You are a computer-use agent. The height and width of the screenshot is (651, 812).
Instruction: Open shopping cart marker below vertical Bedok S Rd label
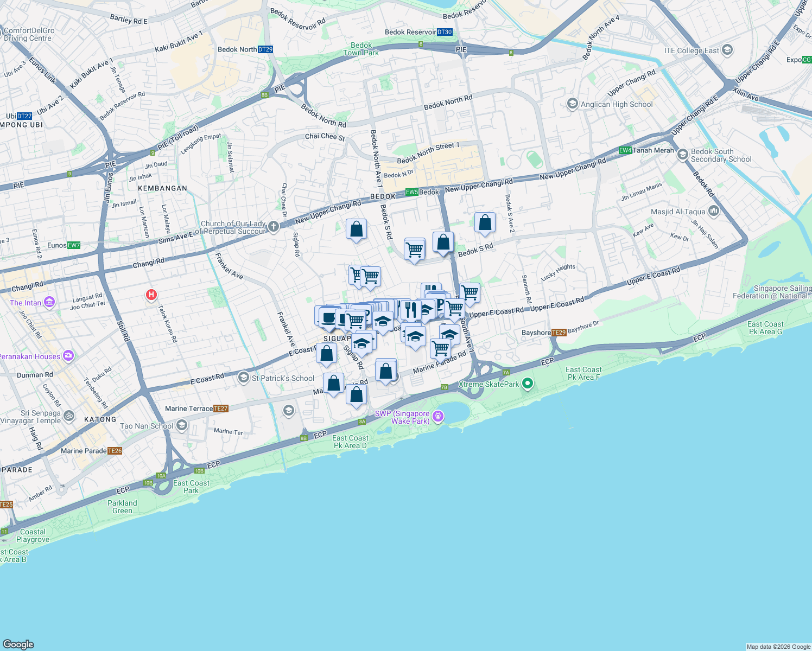[415, 251]
